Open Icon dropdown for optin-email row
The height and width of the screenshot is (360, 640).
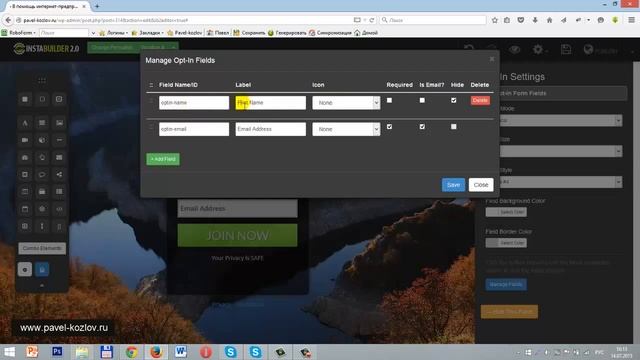coord(346,129)
